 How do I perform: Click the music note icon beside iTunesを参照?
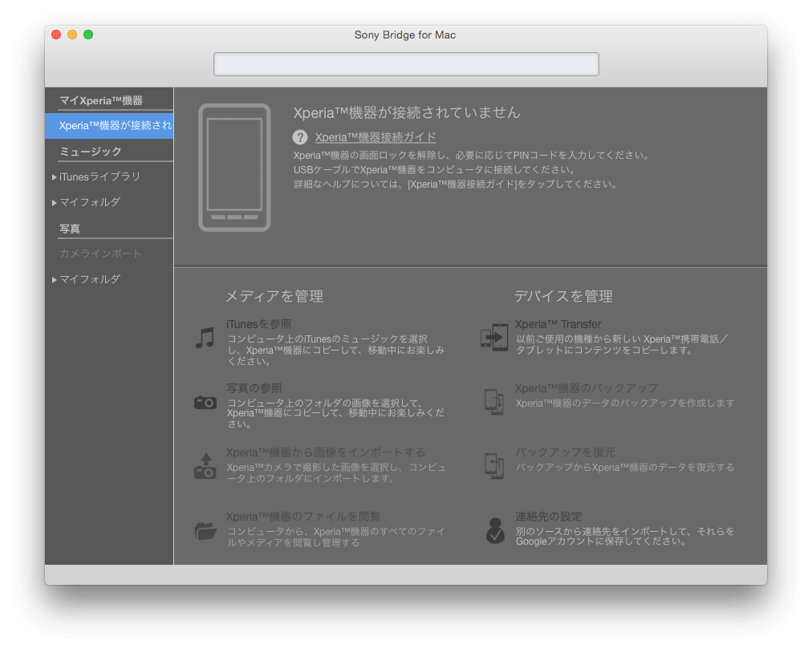[205, 338]
